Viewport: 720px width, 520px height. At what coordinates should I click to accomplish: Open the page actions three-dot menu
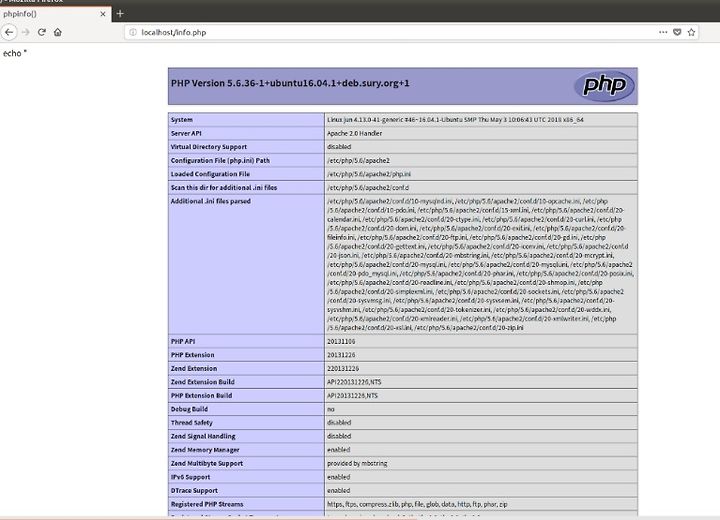(663, 32)
